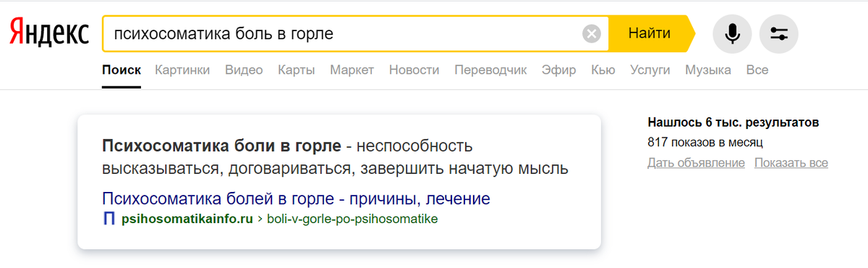868x268 pixels.
Task: Open the Видео tab
Action: tap(244, 70)
